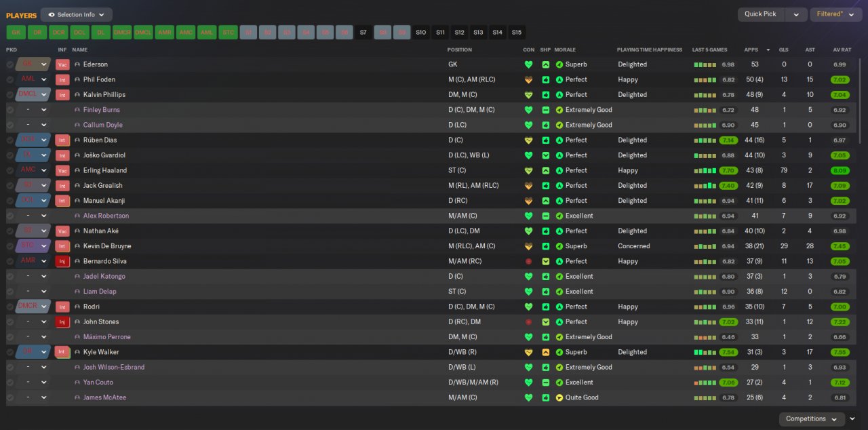868x430 pixels.
Task: Click Kevin De Bruyne's Concerned playing time text
Action: coord(633,246)
